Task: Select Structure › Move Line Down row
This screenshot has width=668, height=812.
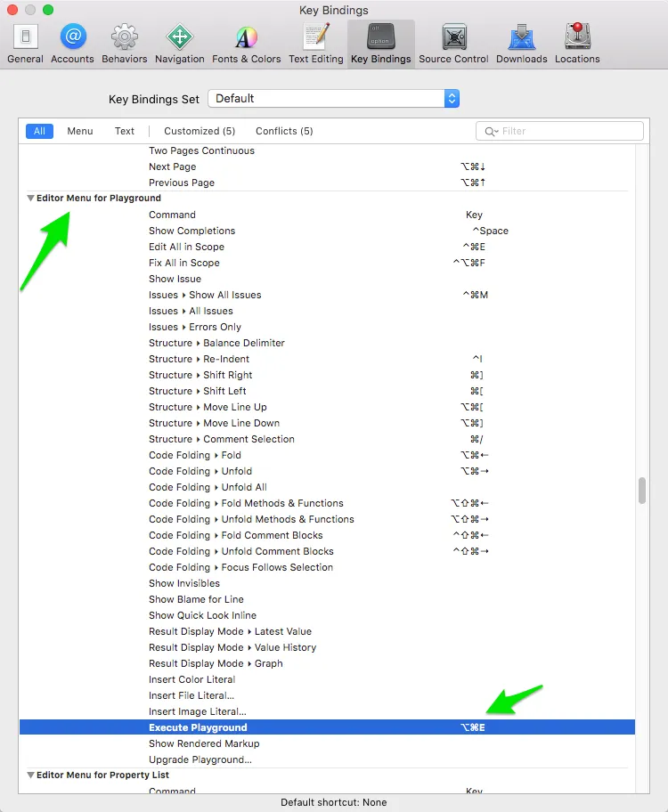Action: pos(327,424)
